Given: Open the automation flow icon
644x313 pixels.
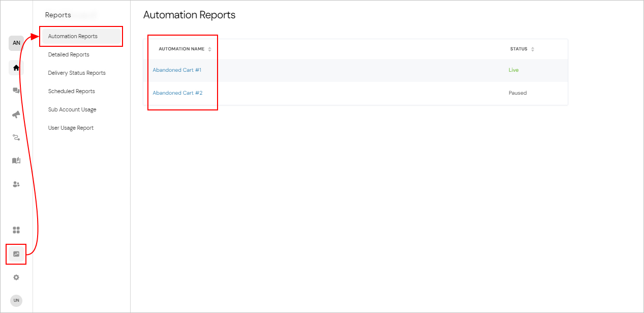Looking at the screenshot, I should click(16, 137).
